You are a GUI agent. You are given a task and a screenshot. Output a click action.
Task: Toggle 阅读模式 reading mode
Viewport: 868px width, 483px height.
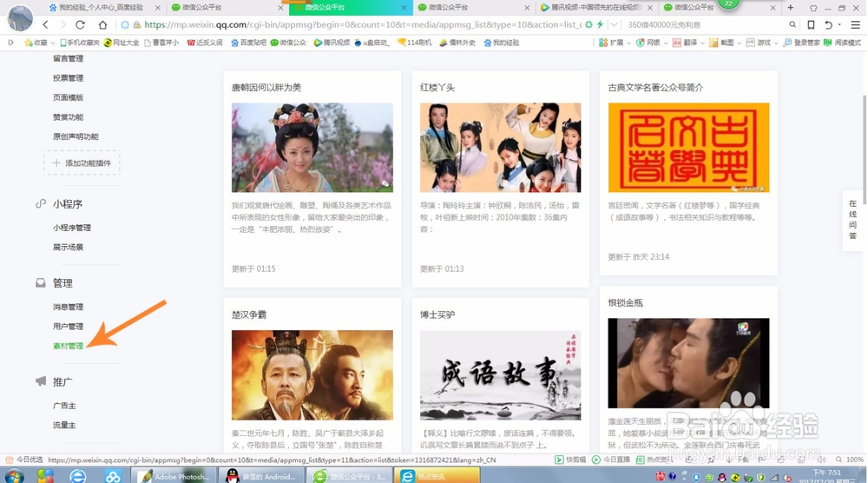[843, 43]
